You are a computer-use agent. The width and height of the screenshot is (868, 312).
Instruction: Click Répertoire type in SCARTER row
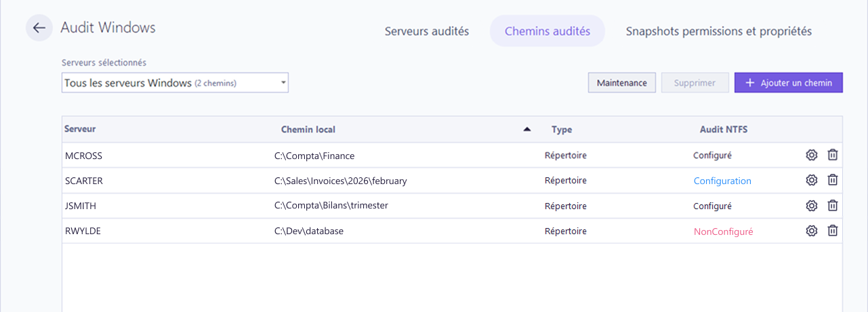click(566, 181)
